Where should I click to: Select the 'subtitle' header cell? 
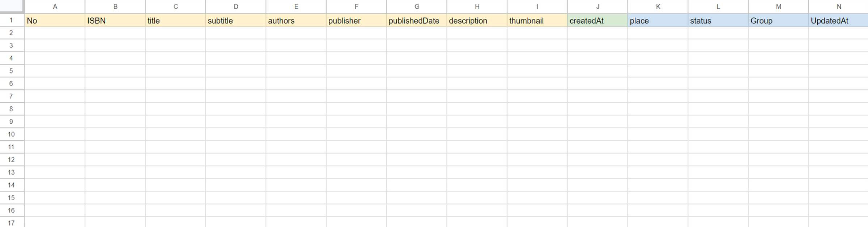236,20
